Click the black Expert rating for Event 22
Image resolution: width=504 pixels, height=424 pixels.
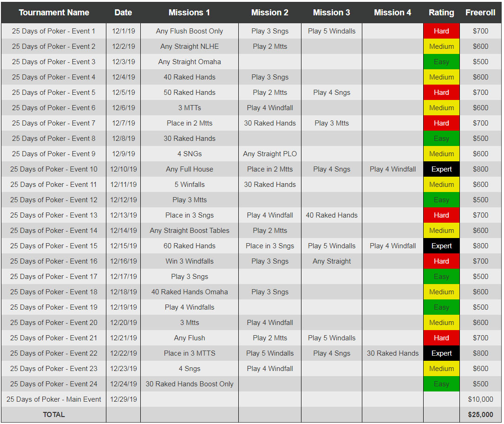click(441, 353)
